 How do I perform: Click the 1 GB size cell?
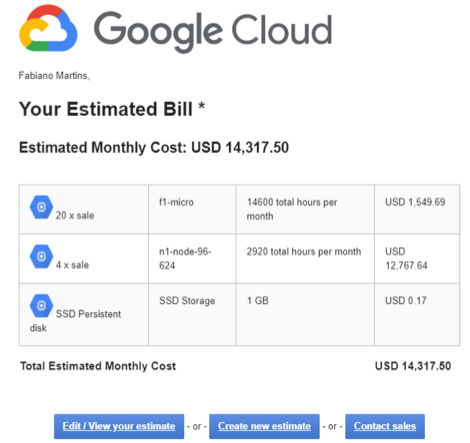[x=305, y=314]
